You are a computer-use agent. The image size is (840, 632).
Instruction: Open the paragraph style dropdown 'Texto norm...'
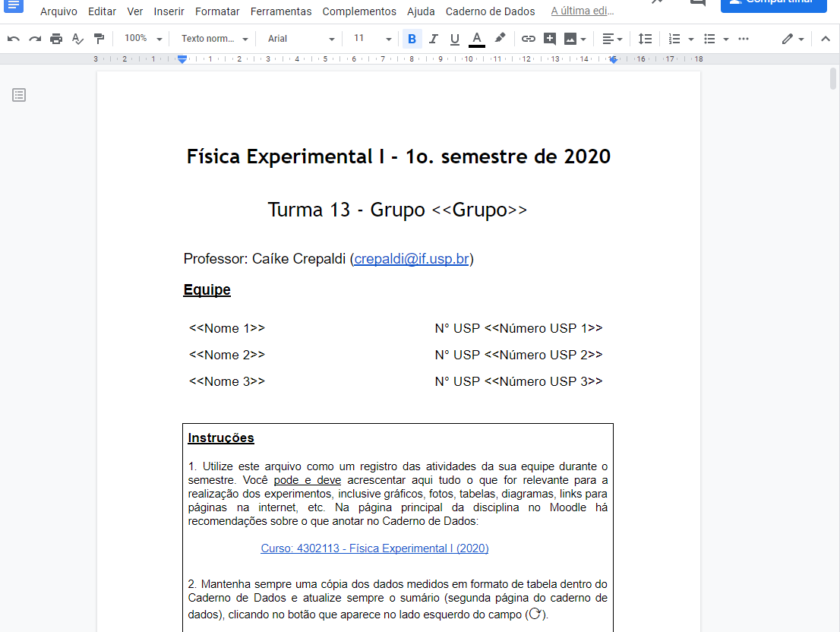point(214,39)
